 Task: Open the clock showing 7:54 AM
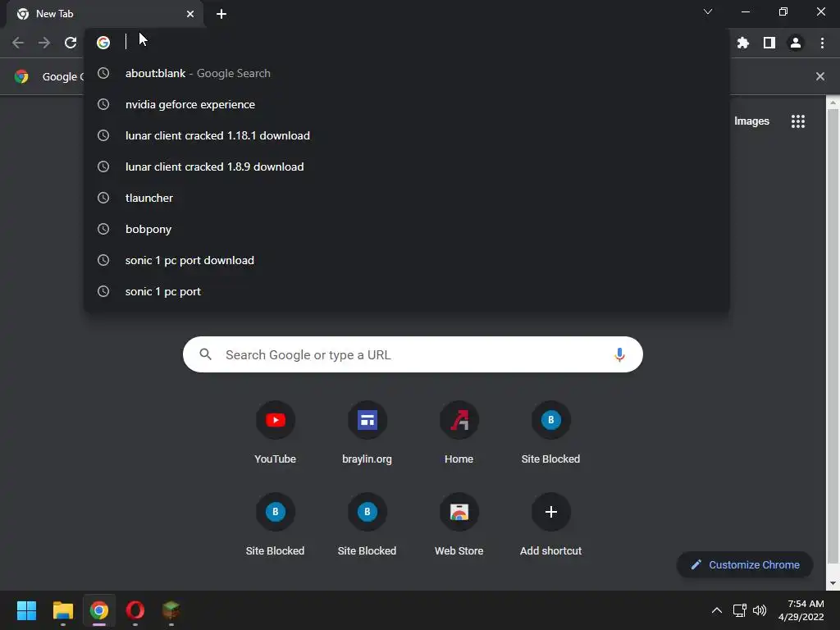tap(801, 610)
